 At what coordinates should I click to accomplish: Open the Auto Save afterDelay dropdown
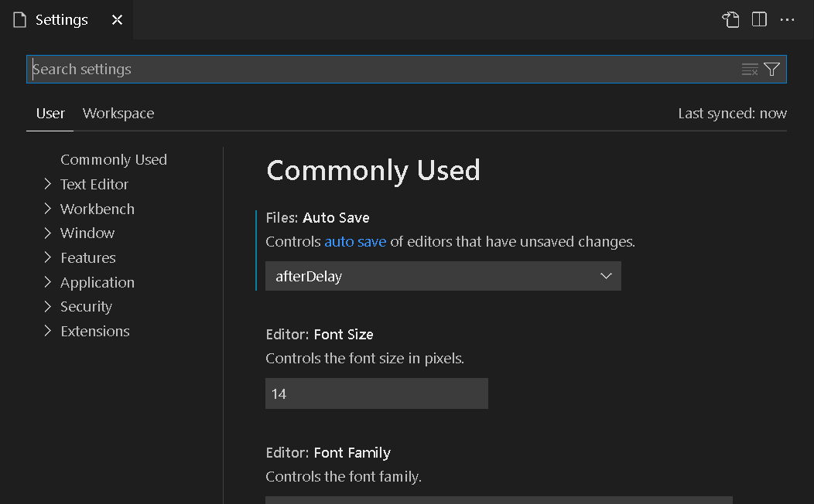point(443,276)
